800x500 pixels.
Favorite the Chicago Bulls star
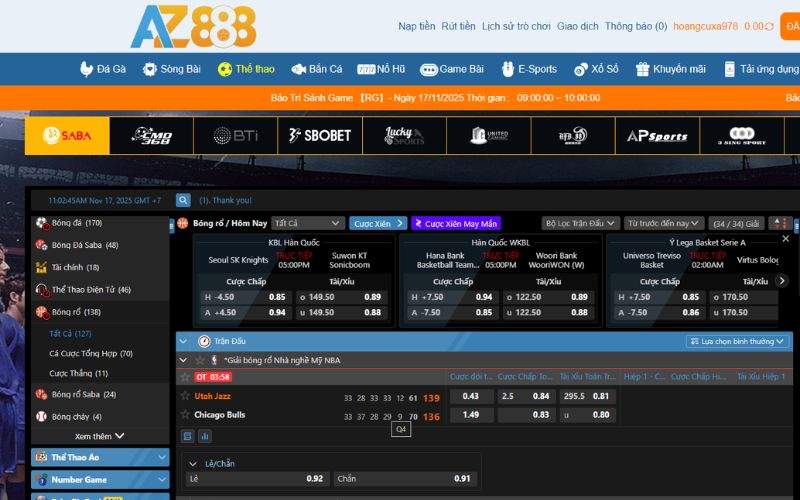pyautogui.click(x=185, y=414)
